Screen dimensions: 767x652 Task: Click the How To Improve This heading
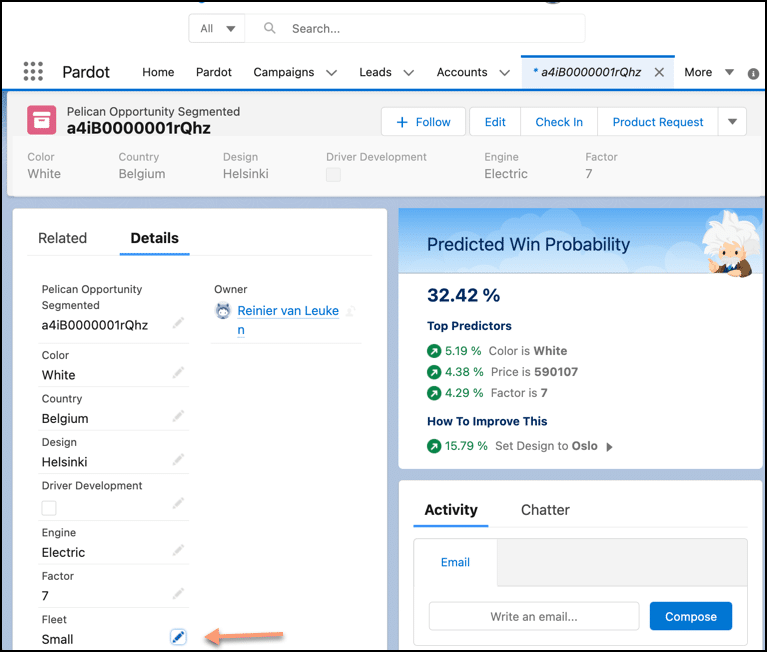487,422
